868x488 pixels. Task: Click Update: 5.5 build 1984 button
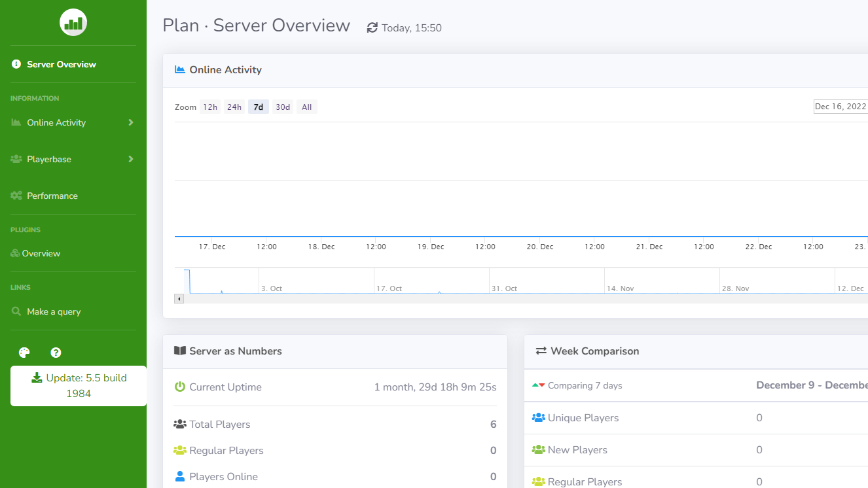pos(79,385)
